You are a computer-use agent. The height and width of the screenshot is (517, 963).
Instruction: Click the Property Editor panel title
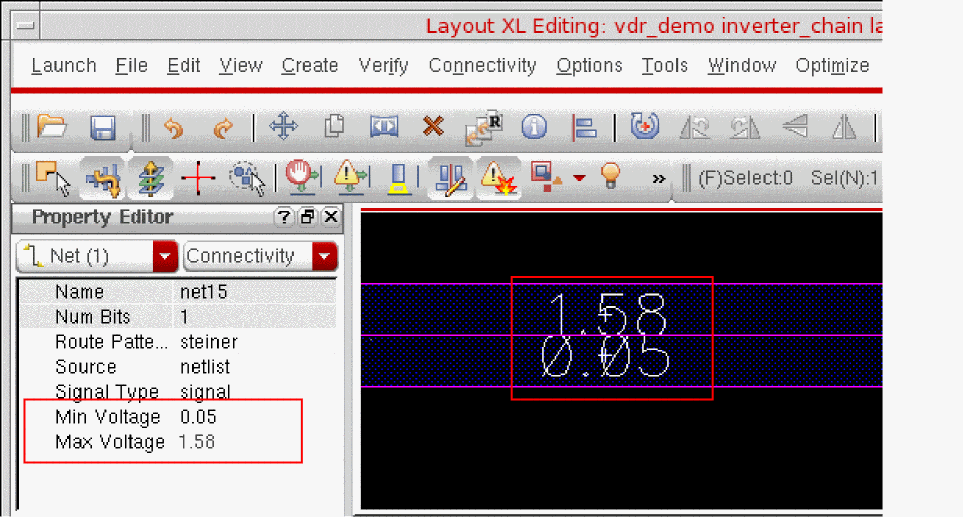[x=102, y=217]
